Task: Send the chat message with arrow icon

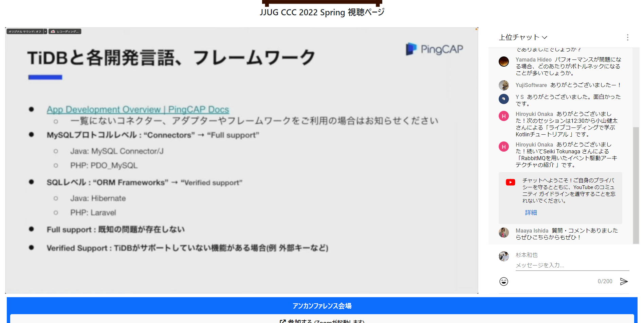Action: 624,282
